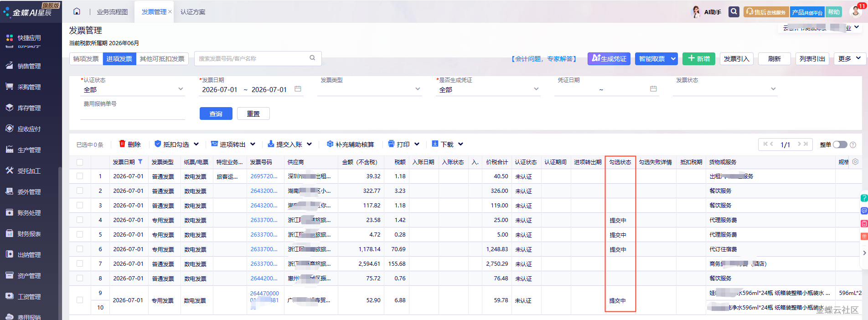
Task: Go to last page arrow in pager
Action: (x=806, y=144)
